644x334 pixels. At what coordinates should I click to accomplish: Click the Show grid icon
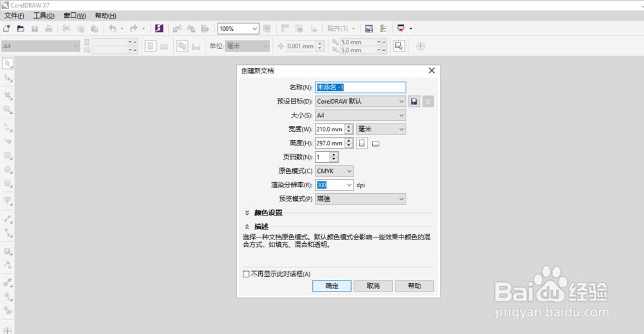point(299,29)
